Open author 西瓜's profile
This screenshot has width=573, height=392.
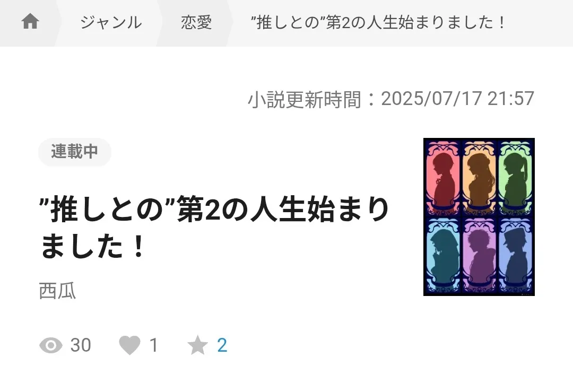tap(57, 291)
